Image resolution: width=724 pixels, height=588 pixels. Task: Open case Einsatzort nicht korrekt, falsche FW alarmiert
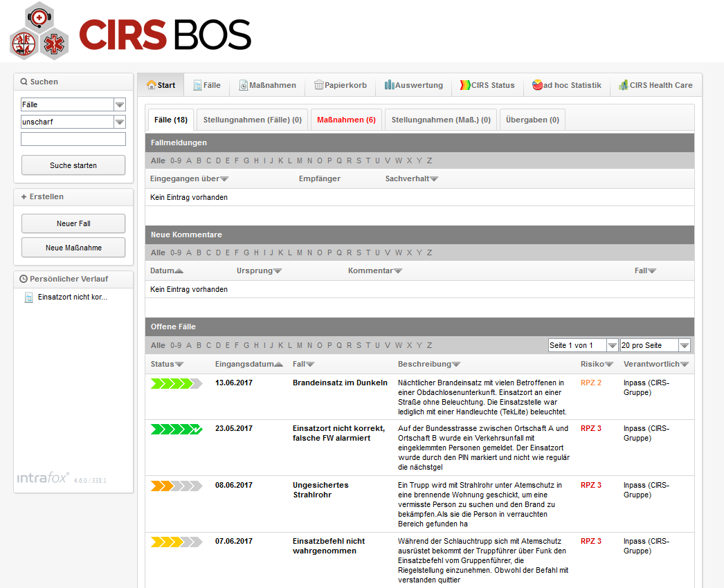(x=338, y=433)
